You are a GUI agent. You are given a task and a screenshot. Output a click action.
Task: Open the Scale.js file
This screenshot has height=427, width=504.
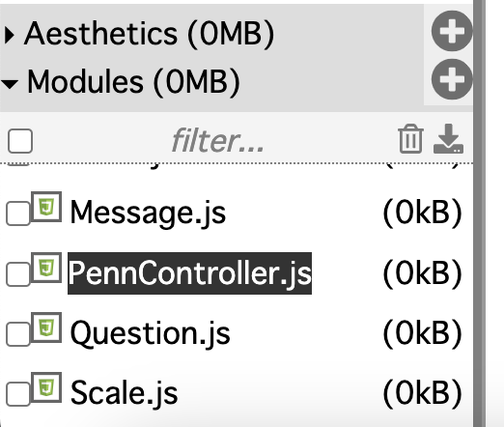click(x=124, y=393)
